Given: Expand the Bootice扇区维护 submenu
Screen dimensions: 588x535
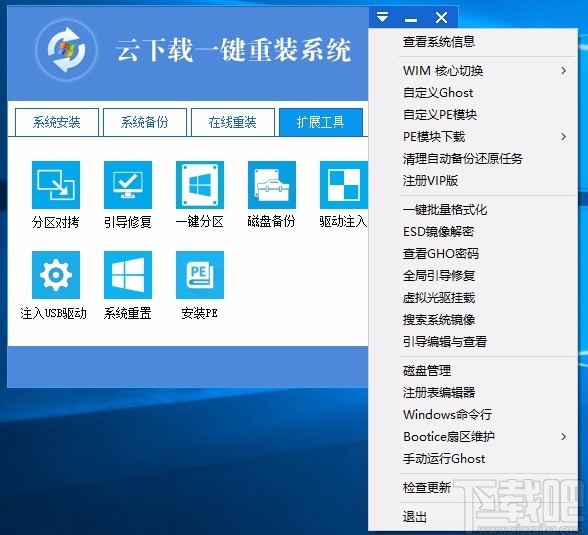Looking at the screenshot, I should (x=473, y=437).
